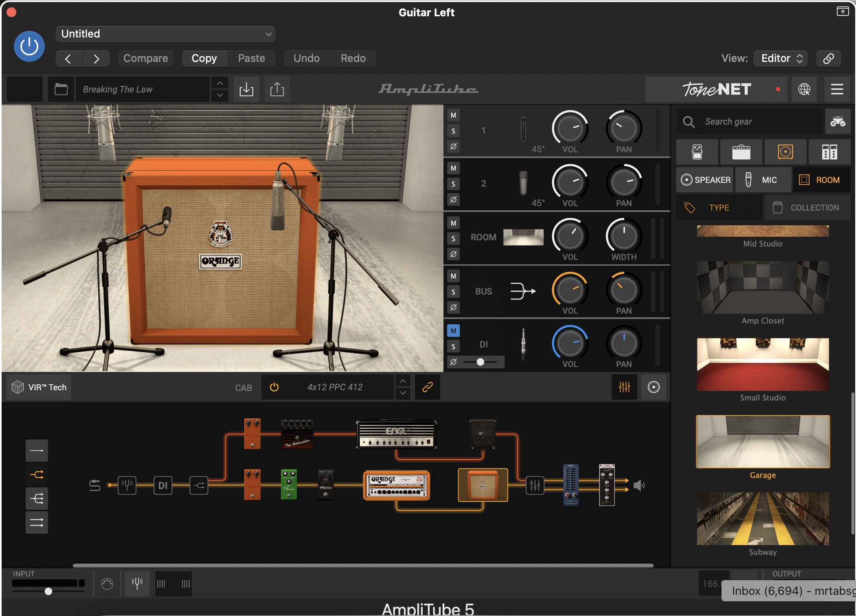The width and height of the screenshot is (856, 616).
Task: Toggle the cab link chain icon
Action: [x=427, y=387]
